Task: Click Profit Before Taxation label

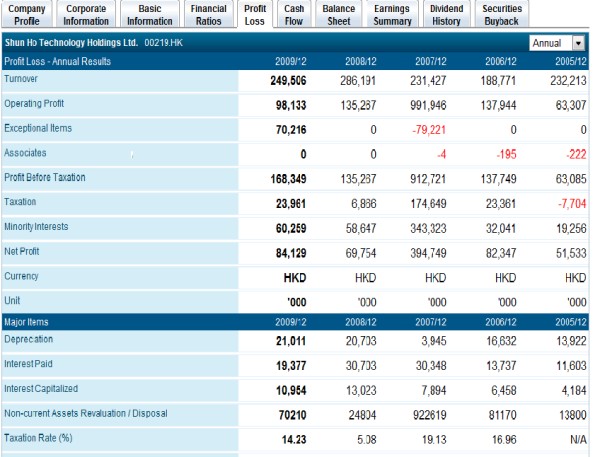Action: (x=44, y=178)
